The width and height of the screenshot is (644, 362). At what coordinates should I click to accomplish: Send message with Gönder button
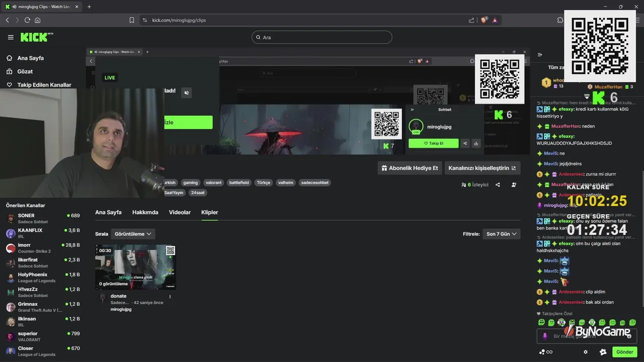(x=625, y=352)
